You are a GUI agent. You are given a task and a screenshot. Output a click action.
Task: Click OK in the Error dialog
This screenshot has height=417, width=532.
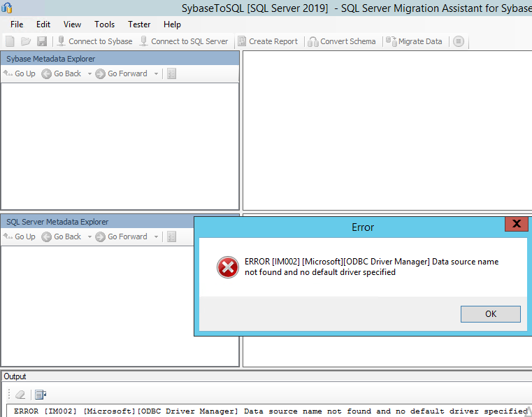click(x=490, y=313)
